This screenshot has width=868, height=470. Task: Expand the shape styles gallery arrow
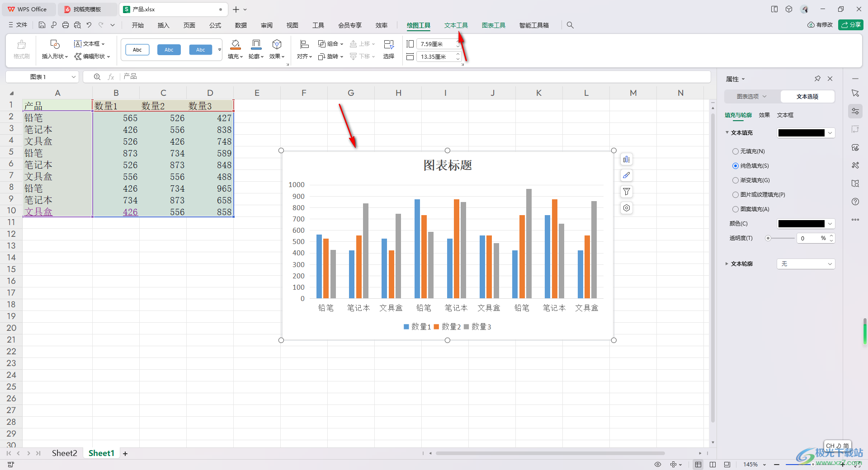(220, 50)
